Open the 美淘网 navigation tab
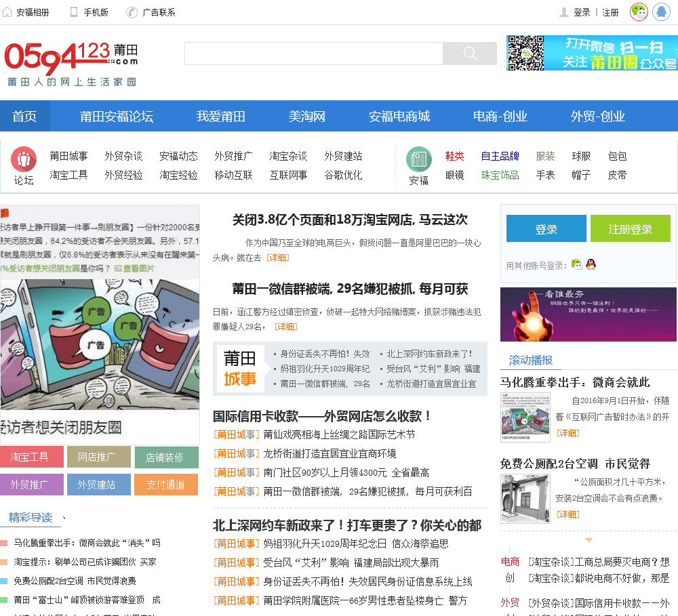Image resolution: width=678 pixels, height=616 pixels. point(307,116)
